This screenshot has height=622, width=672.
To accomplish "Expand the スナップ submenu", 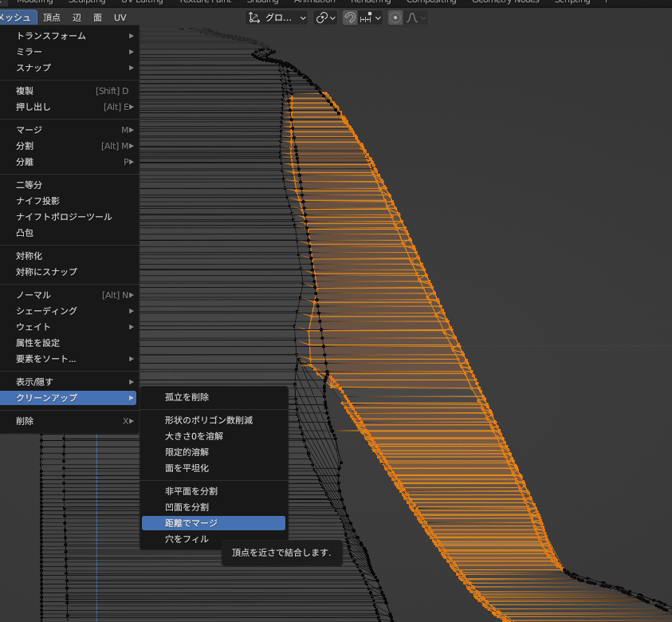I will click(69, 68).
